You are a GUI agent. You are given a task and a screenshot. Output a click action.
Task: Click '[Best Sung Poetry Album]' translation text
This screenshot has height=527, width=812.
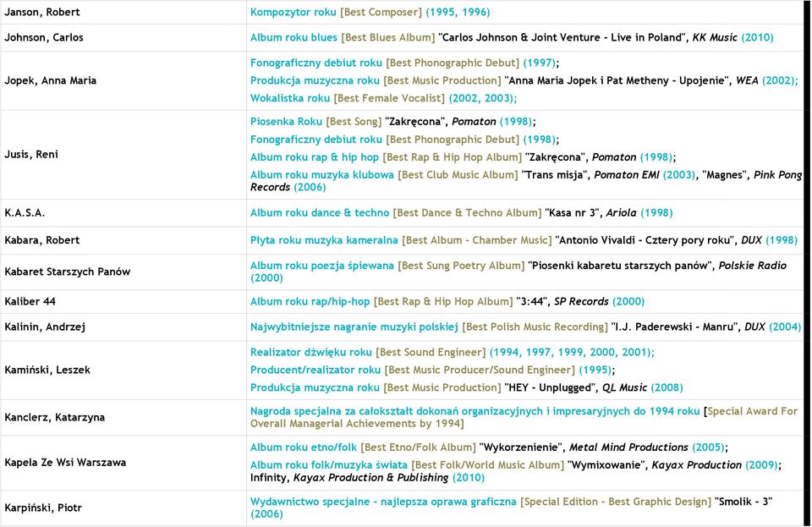coord(461,266)
